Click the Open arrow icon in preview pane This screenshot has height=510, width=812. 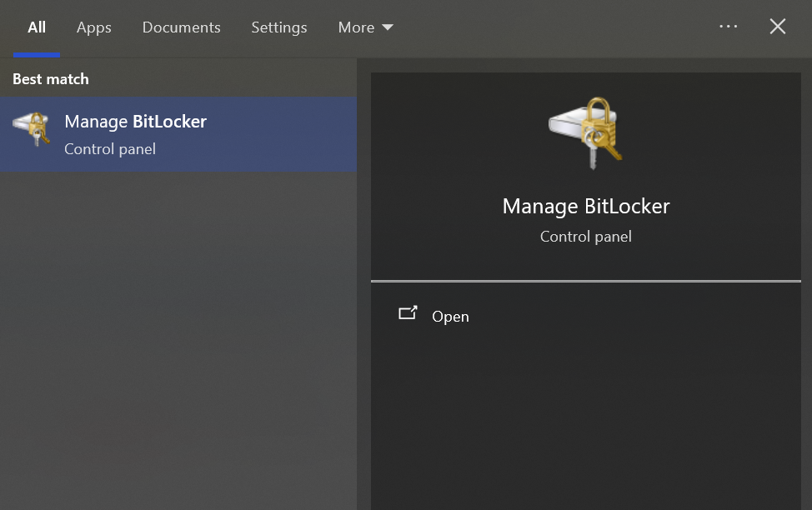(x=408, y=314)
